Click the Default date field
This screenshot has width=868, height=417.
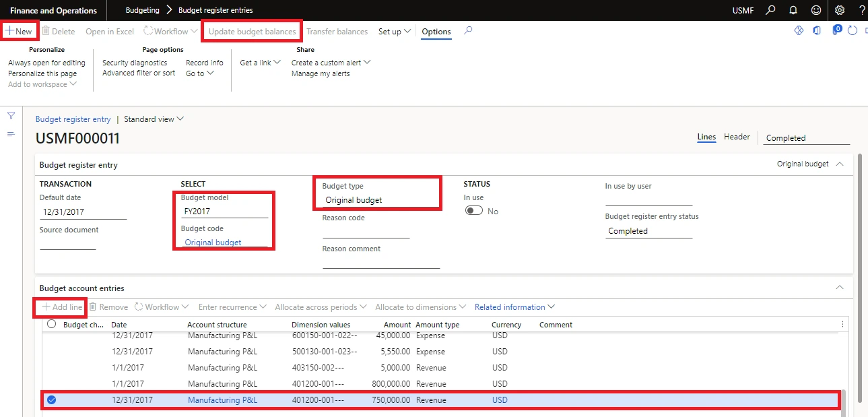[x=84, y=212]
